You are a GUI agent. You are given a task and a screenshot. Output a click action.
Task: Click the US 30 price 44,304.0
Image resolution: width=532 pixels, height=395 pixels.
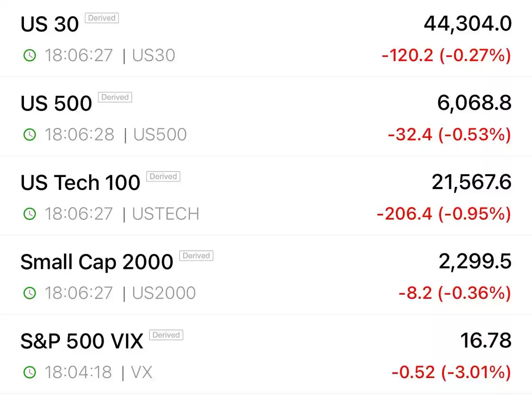pyautogui.click(x=468, y=24)
